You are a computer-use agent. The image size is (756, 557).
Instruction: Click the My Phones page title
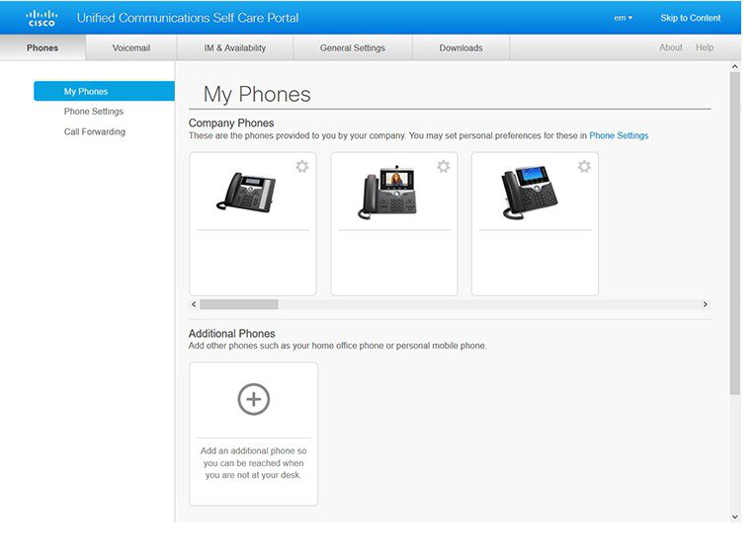(x=257, y=95)
